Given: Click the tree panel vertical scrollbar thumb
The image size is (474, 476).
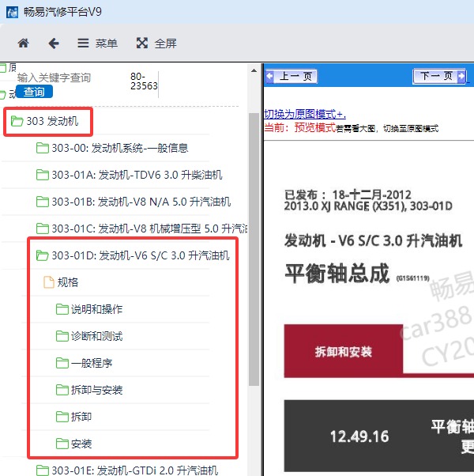Looking at the screenshot, I should (x=254, y=249).
